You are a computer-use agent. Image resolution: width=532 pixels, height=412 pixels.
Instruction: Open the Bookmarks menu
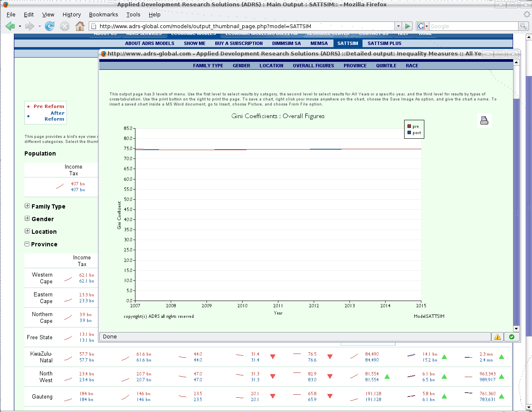(103, 14)
